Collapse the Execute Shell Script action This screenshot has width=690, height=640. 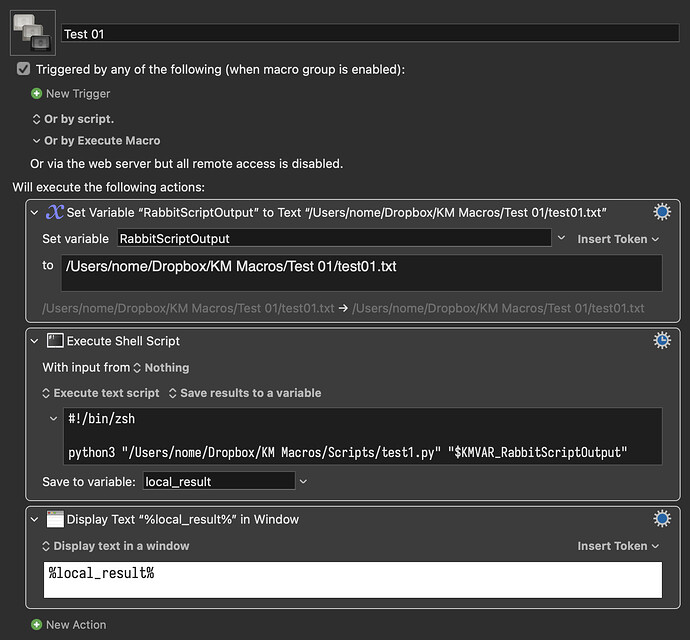(x=35, y=341)
